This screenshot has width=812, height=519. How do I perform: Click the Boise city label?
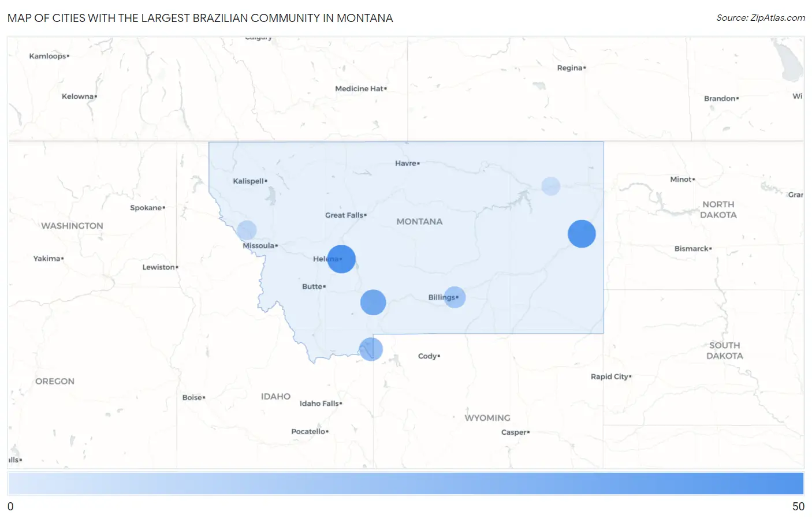pos(192,398)
